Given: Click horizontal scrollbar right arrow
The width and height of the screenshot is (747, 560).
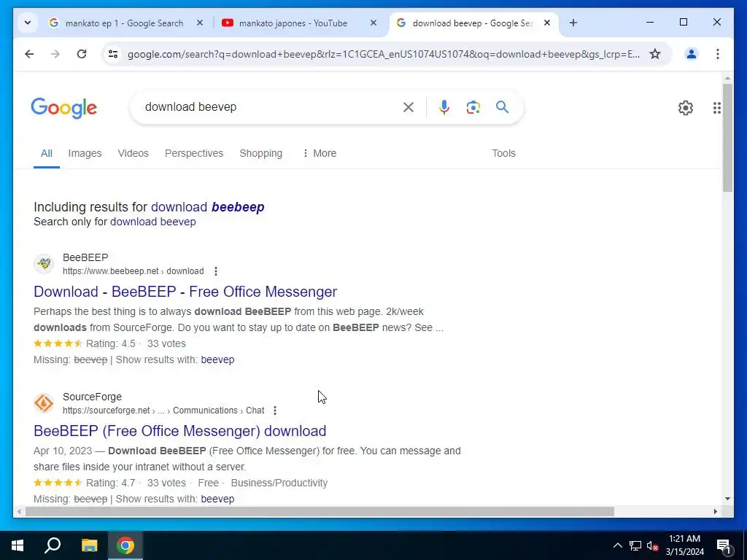Looking at the screenshot, I should point(715,511).
